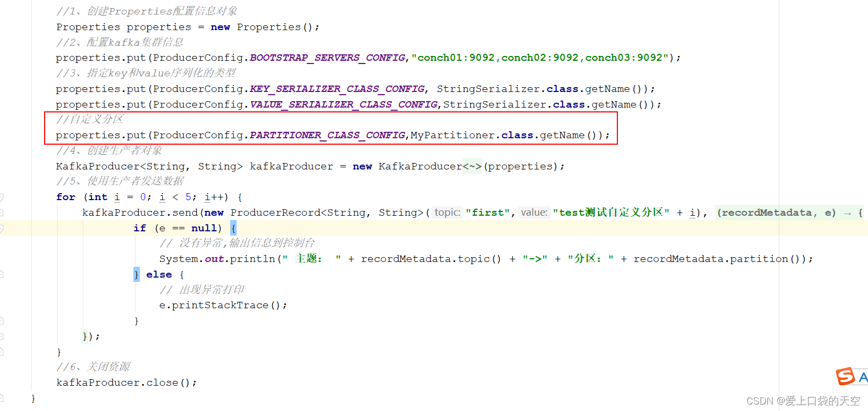Click MyPartitioner class reference
868x411 pixels.
pos(453,135)
